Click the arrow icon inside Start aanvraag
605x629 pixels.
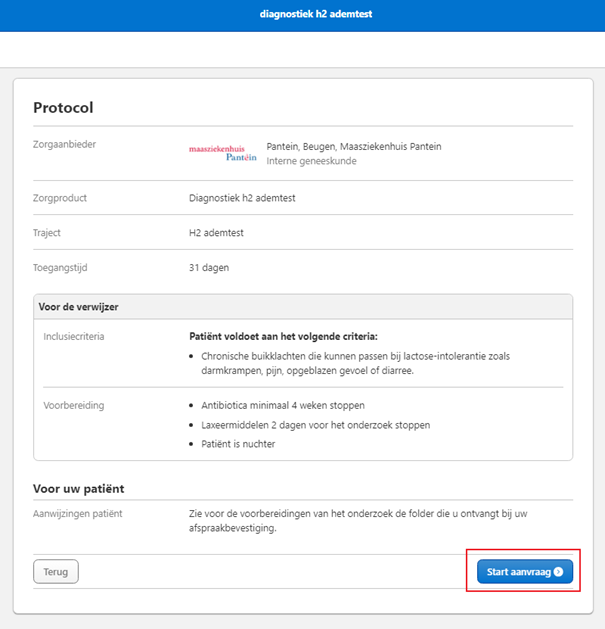coord(558,573)
